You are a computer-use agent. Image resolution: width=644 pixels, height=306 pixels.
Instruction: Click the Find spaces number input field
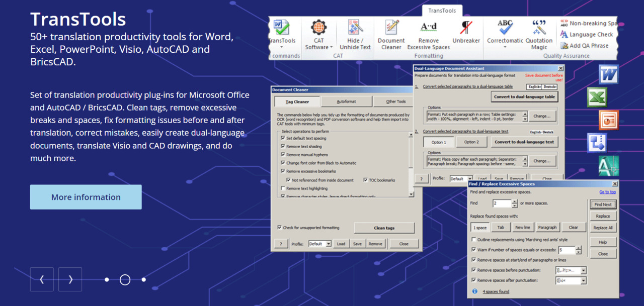pos(502,203)
